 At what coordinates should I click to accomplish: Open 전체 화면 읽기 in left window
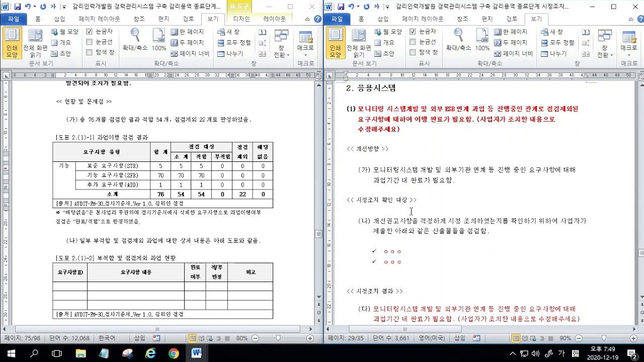point(35,43)
